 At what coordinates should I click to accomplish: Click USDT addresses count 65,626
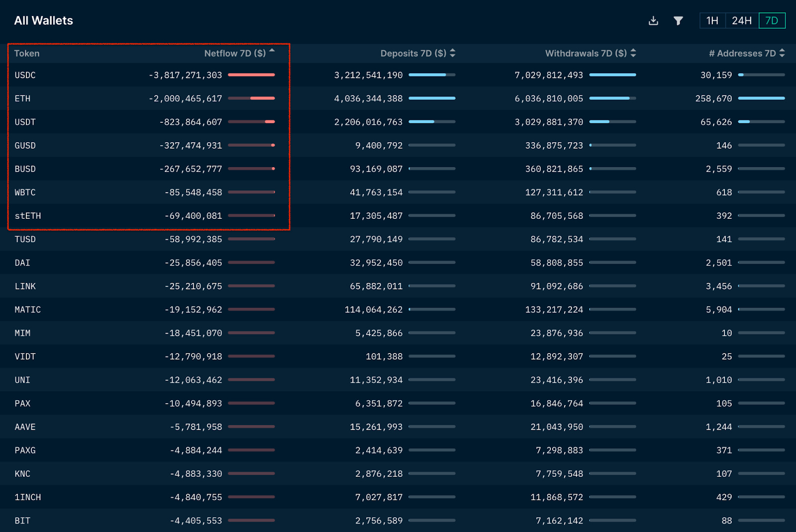[x=716, y=122]
